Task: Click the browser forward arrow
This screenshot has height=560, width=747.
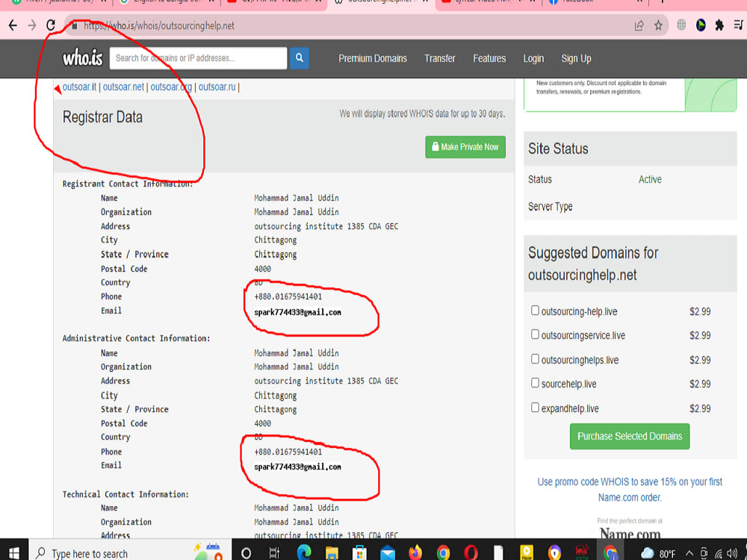Action: [32, 25]
